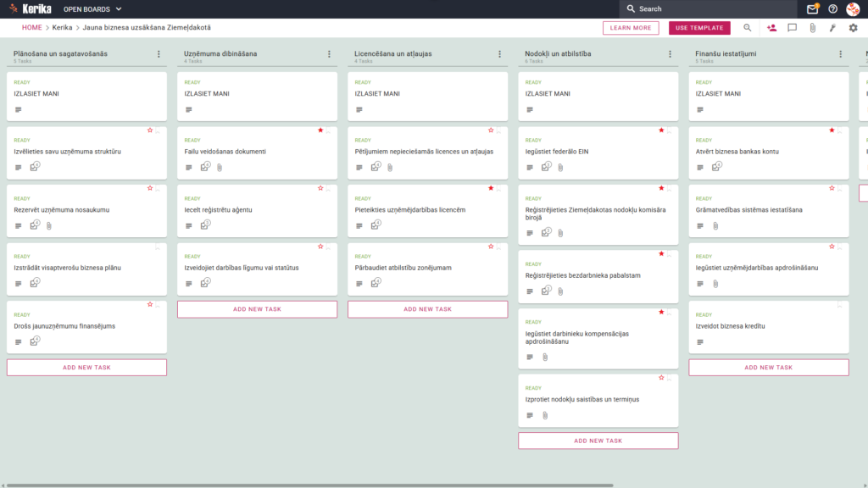
Task: Go to HOME breadcrumb
Action: [32, 28]
